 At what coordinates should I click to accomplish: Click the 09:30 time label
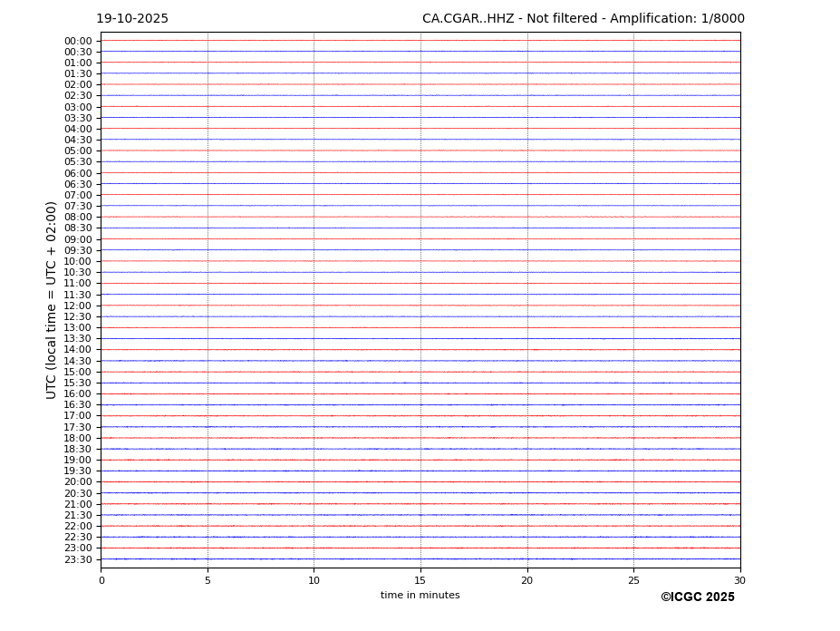(78, 250)
